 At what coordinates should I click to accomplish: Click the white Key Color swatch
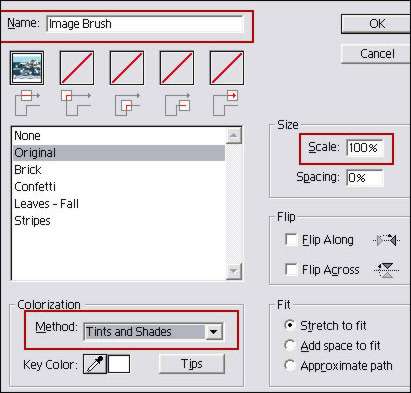click(x=119, y=364)
